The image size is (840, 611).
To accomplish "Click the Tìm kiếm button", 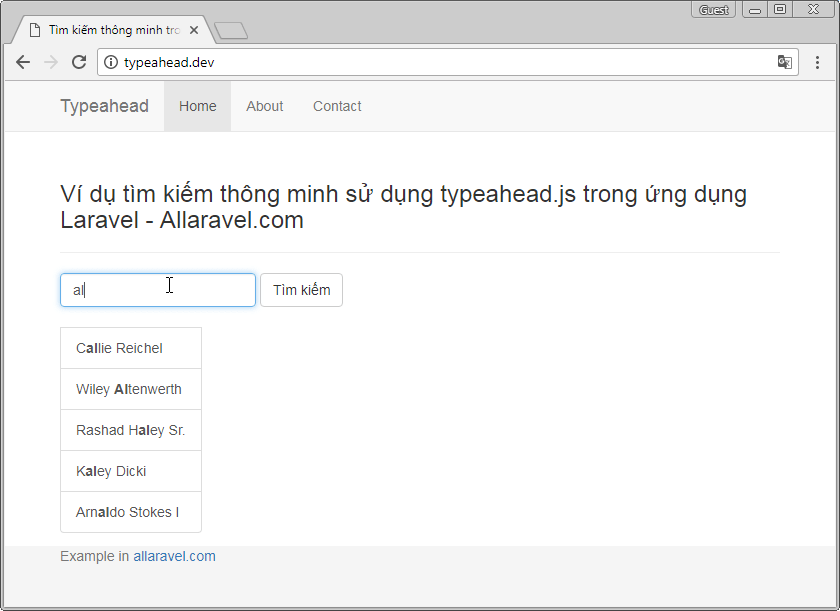I will pyautogui.click(x=301, y=290).
